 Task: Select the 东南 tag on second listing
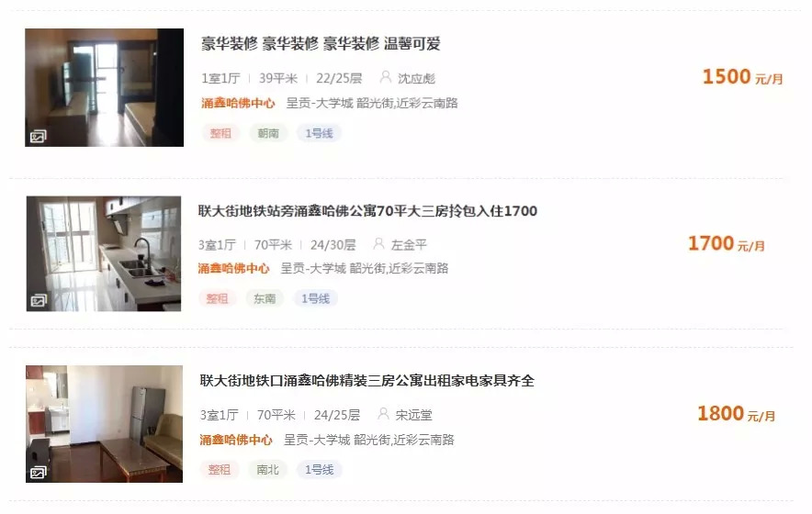point(265,298)
